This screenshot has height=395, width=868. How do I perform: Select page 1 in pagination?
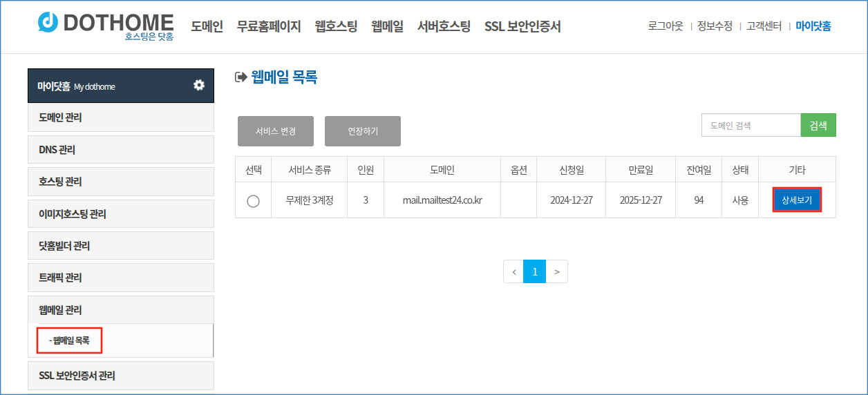click(535, 271)
